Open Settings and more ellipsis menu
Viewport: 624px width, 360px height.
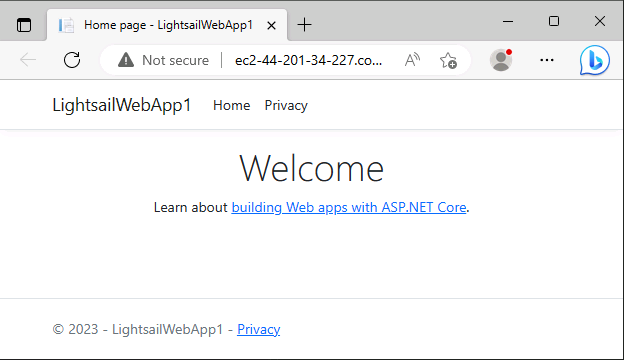[x=547, y=60]
